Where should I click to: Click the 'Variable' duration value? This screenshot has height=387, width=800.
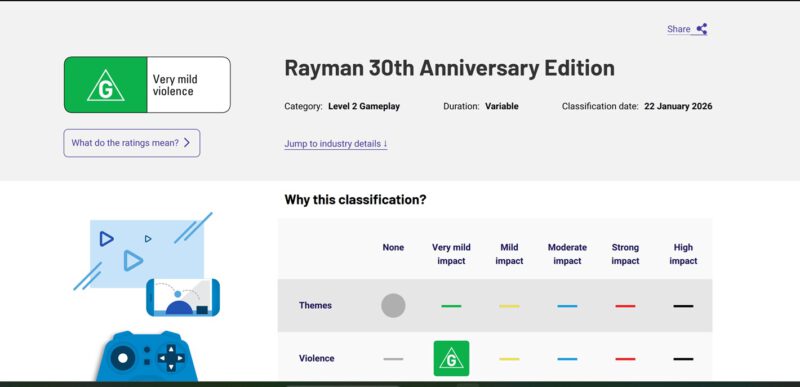pyautogui.click(x=502, y=107)
